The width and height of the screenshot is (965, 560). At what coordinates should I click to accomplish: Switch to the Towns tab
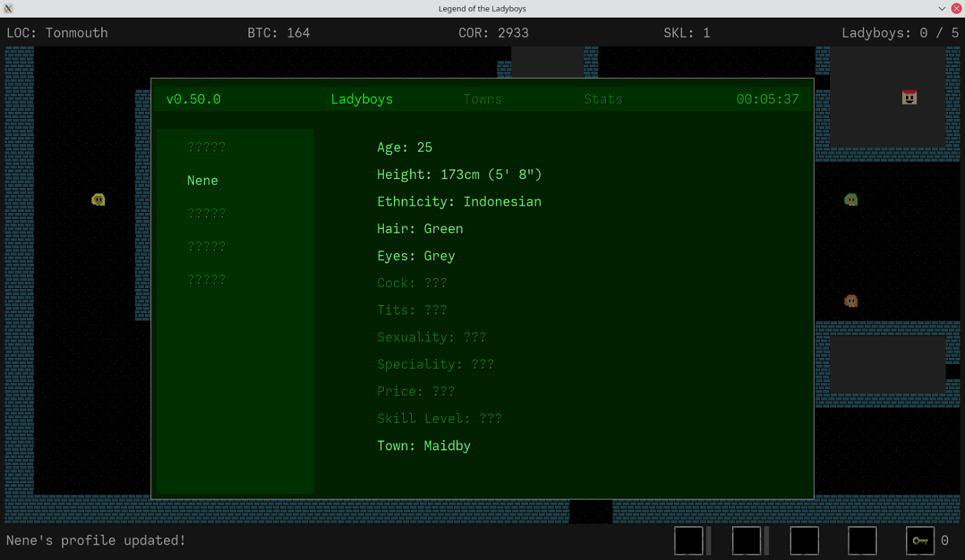(482, 100)
